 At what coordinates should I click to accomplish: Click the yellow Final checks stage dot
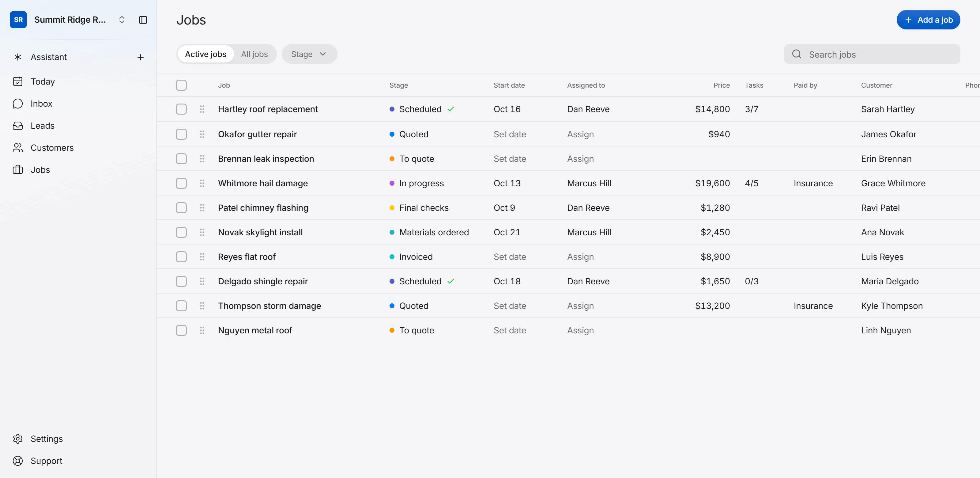coord(392,208)
